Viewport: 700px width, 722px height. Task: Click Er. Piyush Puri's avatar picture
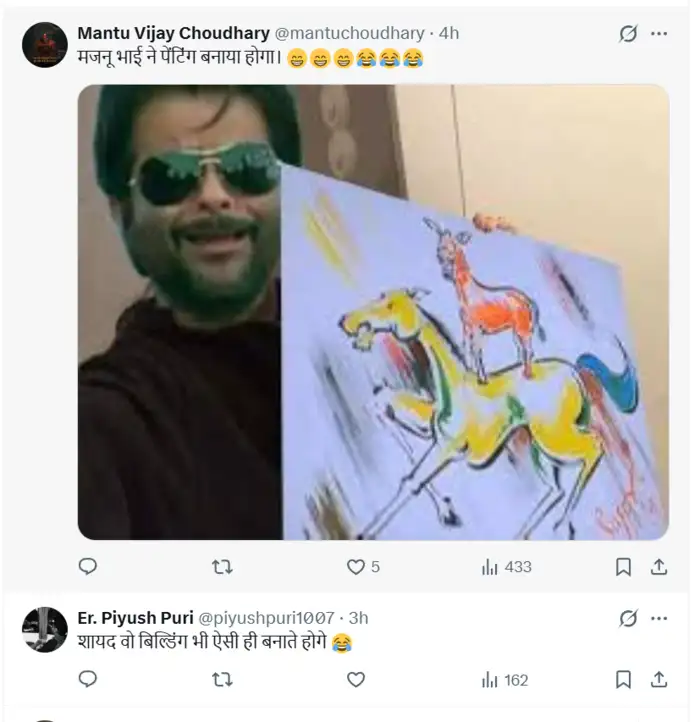(45, 629)
